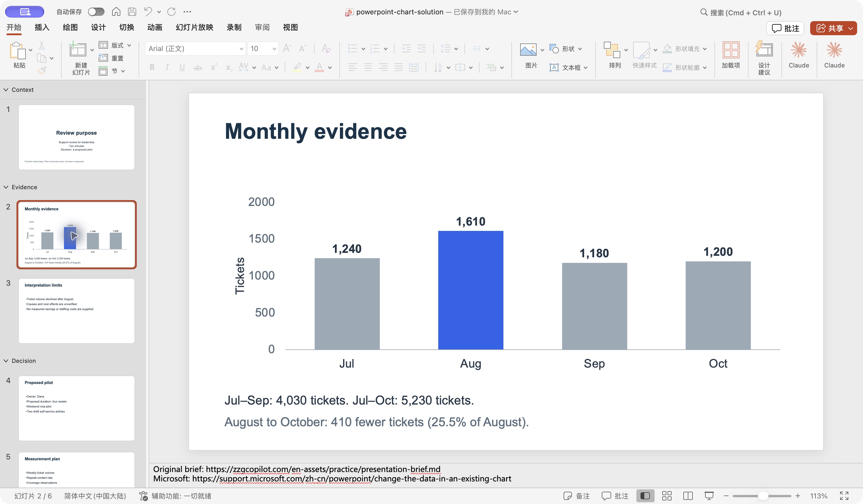863x504 pixels.
Task: Collapse the Context section
Action: [6, 90]
